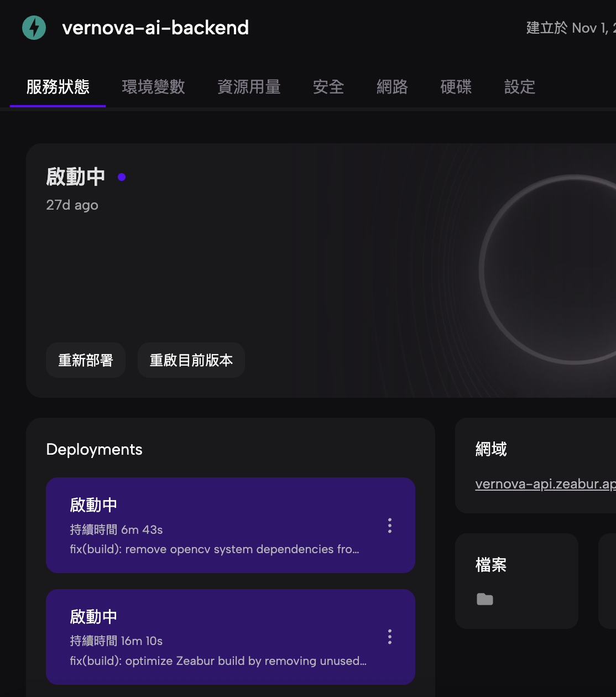Switch to the 服務狀態 tab
This screenshot has height=697, width=616.
pos(58,87)
